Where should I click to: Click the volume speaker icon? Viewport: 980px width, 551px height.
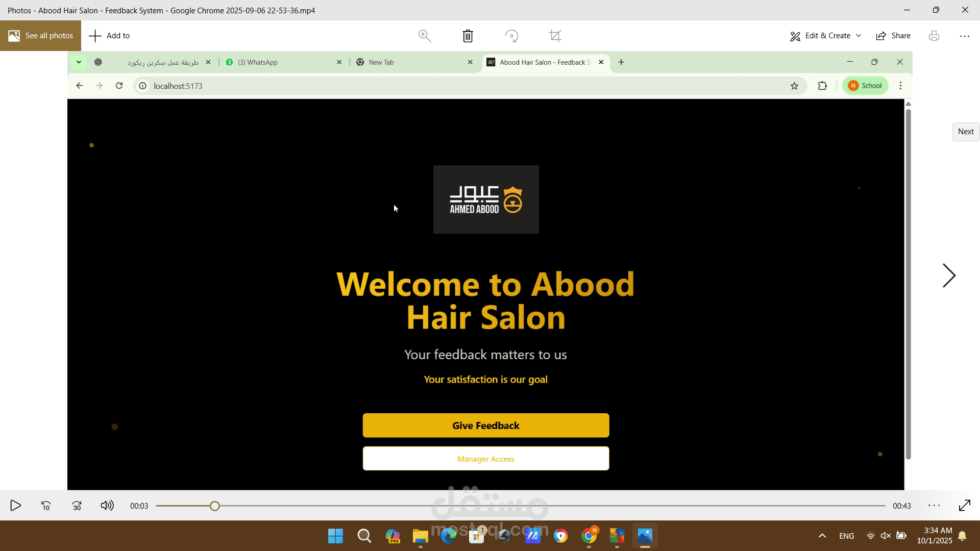107,506
